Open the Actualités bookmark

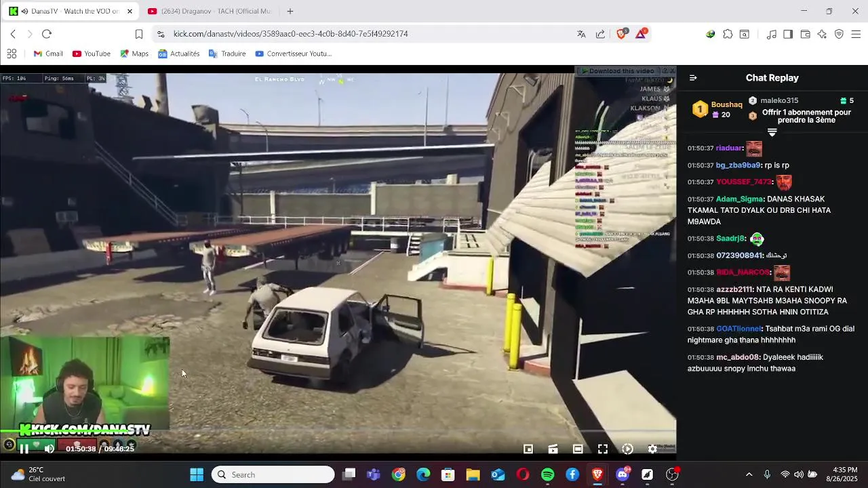pos(178,54)
